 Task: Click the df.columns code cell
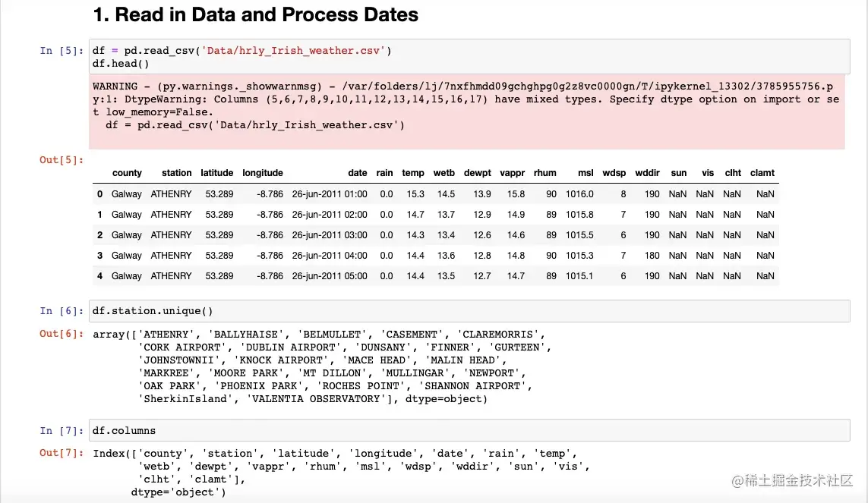point(468,431)
